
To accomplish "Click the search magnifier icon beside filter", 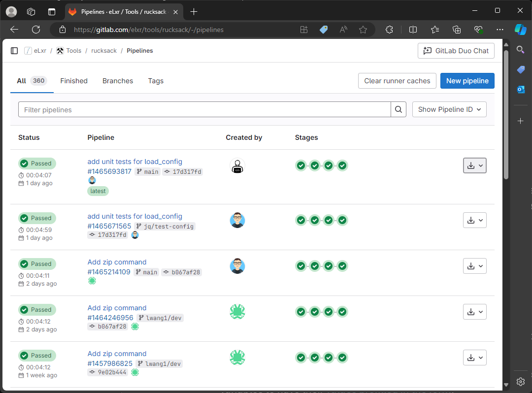I will (399, 109).
